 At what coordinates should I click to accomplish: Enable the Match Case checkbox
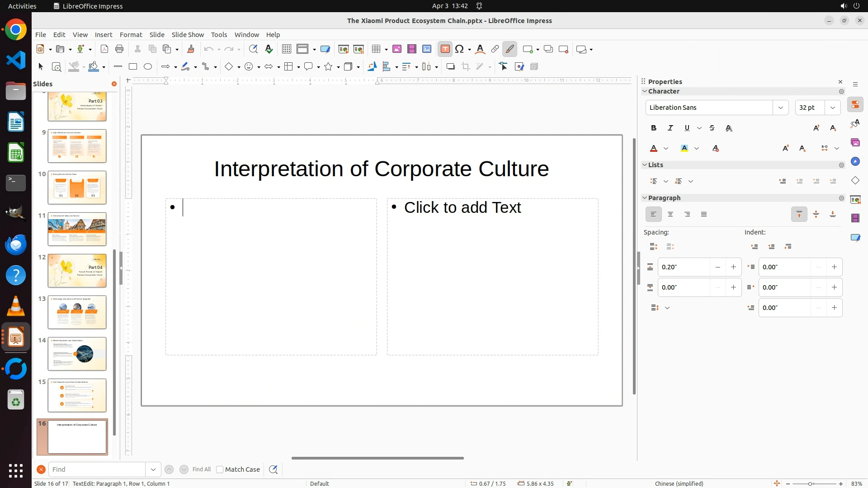pos(220,469)
